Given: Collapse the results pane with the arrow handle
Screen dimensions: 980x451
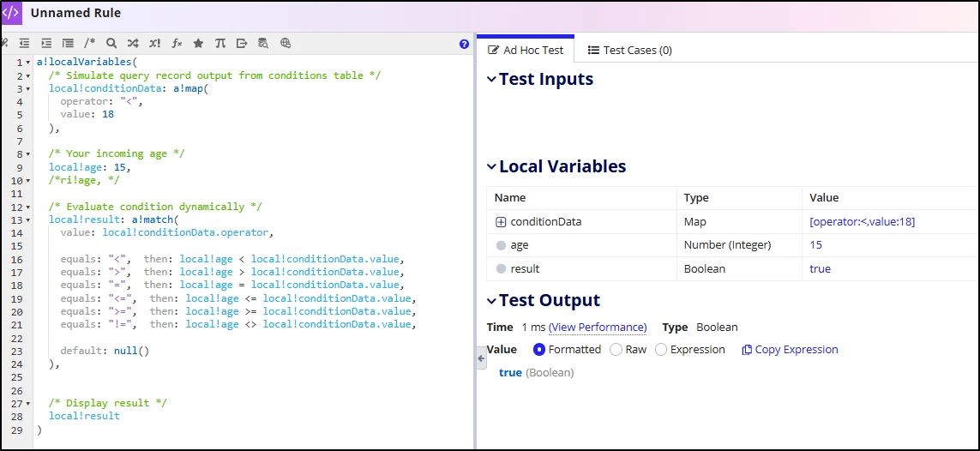Looking at the screenshot, I should 481,358.
